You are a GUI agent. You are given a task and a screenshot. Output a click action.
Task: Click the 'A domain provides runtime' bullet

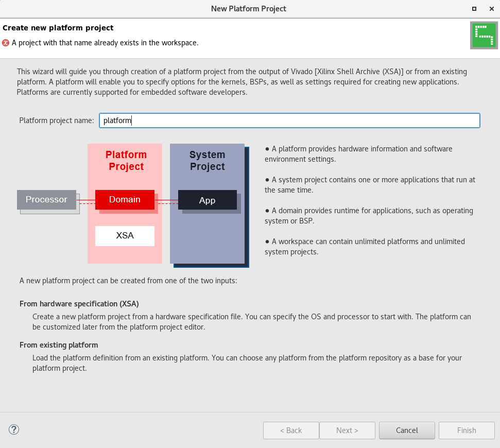pyautogui.click(x=369, y=216)
